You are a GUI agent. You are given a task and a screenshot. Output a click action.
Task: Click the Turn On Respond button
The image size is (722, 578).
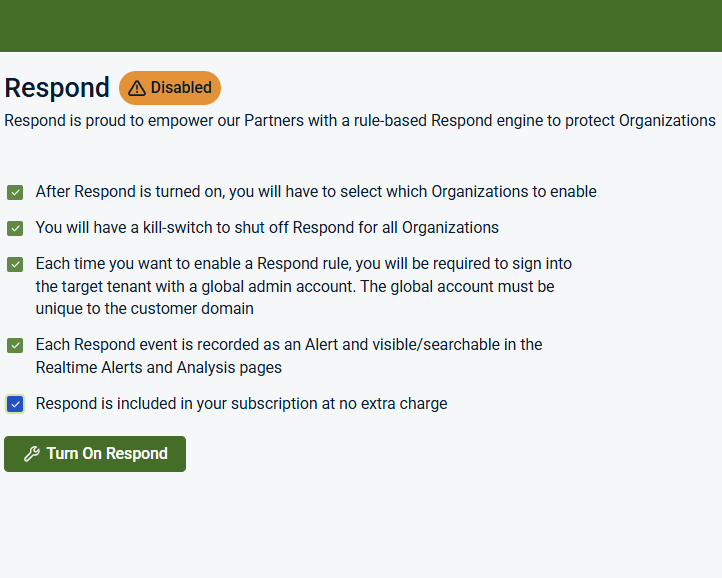coord(95,454)
